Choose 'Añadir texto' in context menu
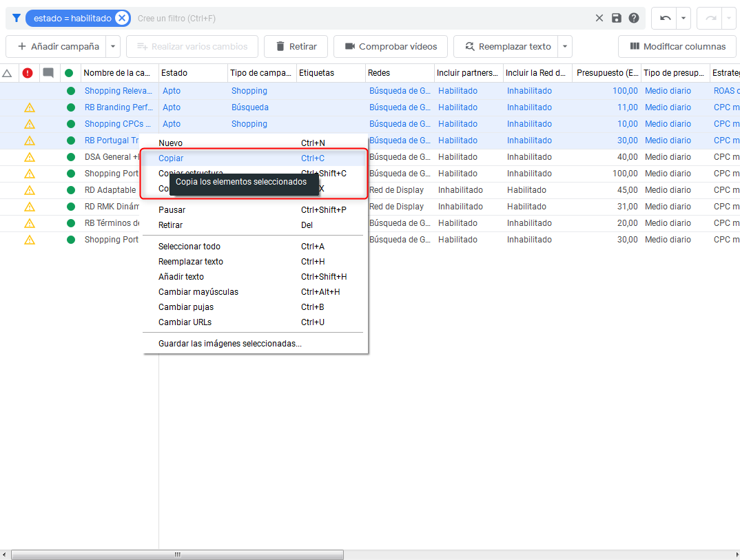This screenshot has height=560, width=740. click(253, 276)
